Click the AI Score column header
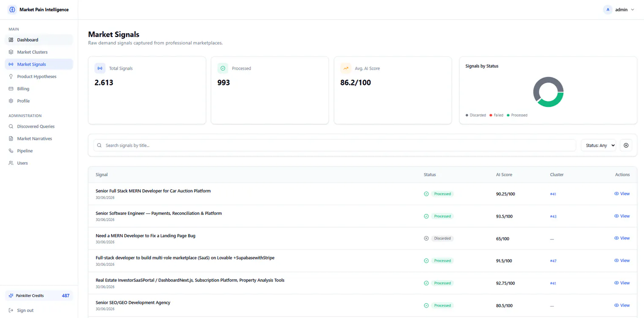Image resolution: width=644 pixels, height=318 pixels. click(504, 174)
